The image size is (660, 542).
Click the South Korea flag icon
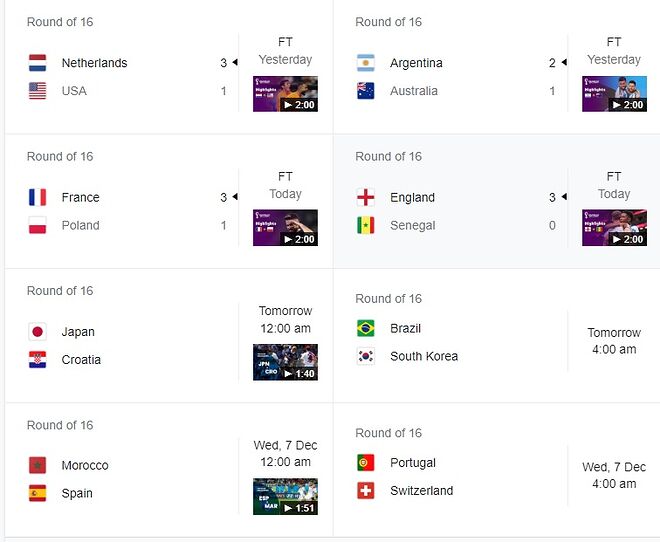pyautogui.click(x=366, y=356)
